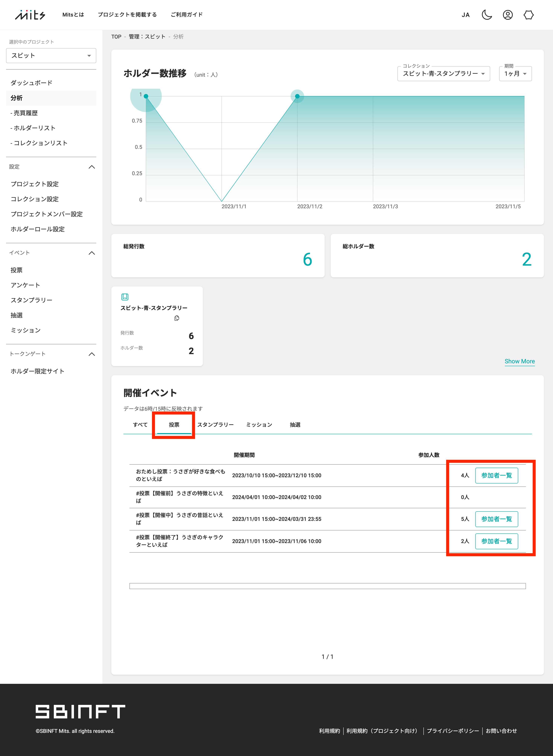The height and width of the screenshot is (756, 553).
Task: Switch to the スタンプラリー events tab
Action: coord(215,425)
